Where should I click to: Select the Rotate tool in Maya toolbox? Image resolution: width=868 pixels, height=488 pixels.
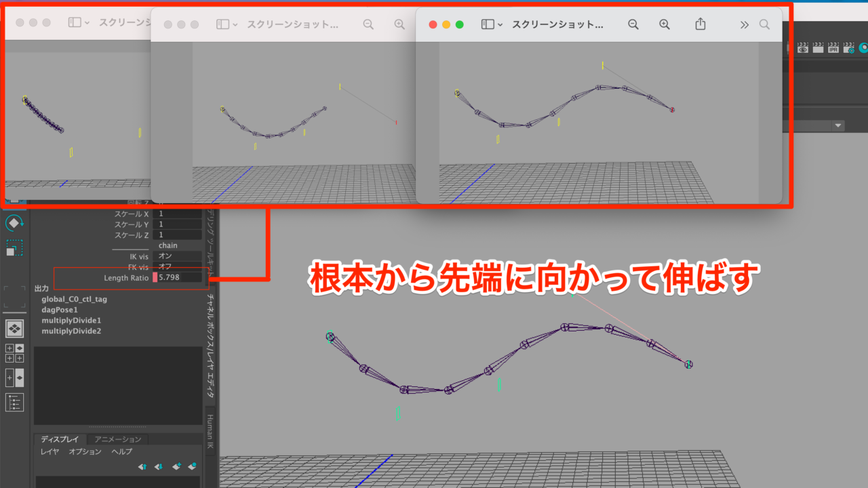(x=14, y=222)
